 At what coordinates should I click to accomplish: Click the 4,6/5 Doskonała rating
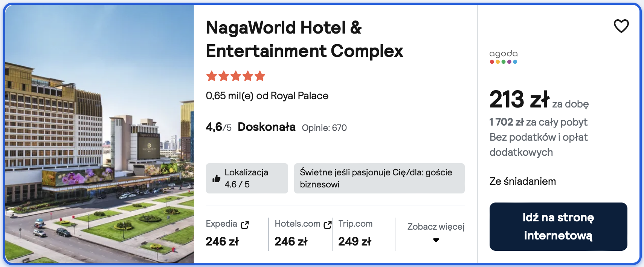tap(250, 127)
